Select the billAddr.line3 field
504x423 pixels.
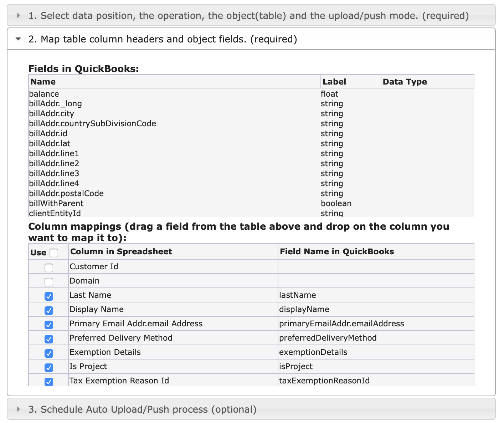(x=251, y=173)
